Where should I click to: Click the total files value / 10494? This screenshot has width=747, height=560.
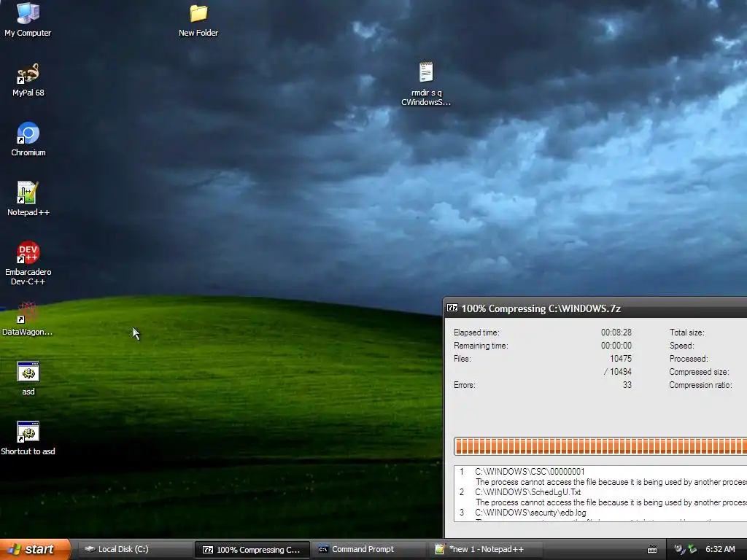[617, 372]
